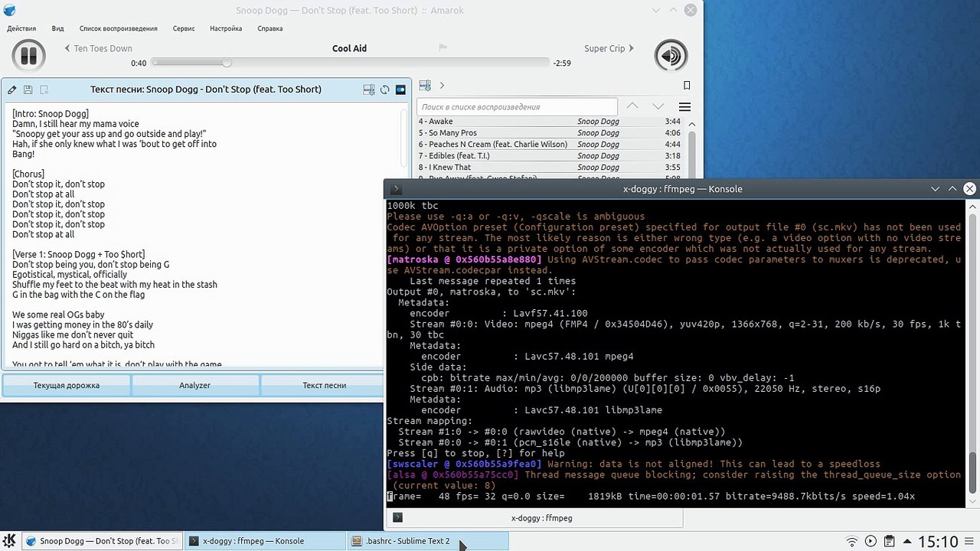Select playlist track 5 - So Many Pros
Screen dimensions: 980x551
click(549, 133)
